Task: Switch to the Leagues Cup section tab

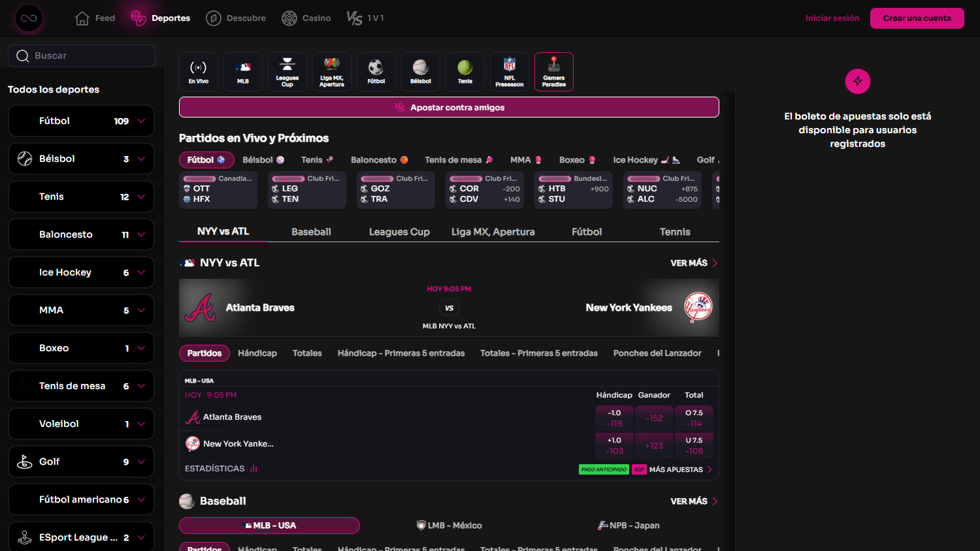Action: pyautogui.click(x=399, y=232)
